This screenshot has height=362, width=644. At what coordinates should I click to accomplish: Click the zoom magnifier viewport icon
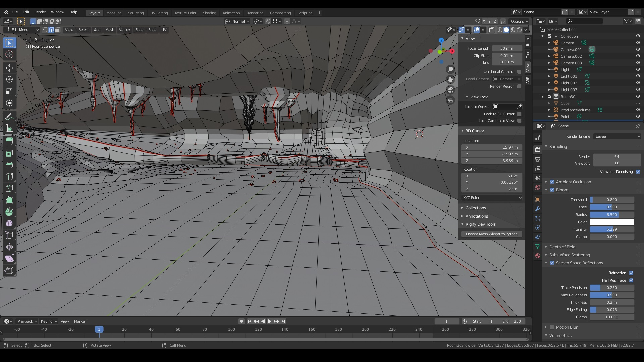450,69
